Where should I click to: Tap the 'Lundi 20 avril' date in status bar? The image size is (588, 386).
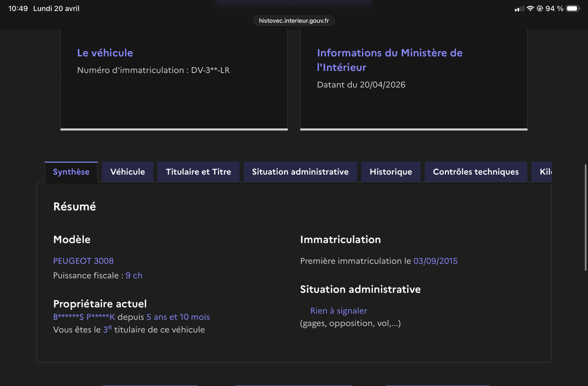(56, 9)
